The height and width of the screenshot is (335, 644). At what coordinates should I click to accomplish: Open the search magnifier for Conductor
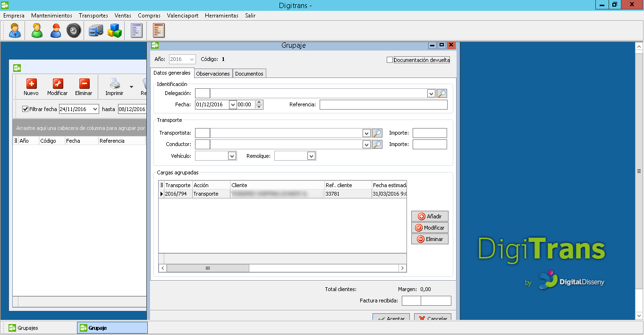click(377, 144)
